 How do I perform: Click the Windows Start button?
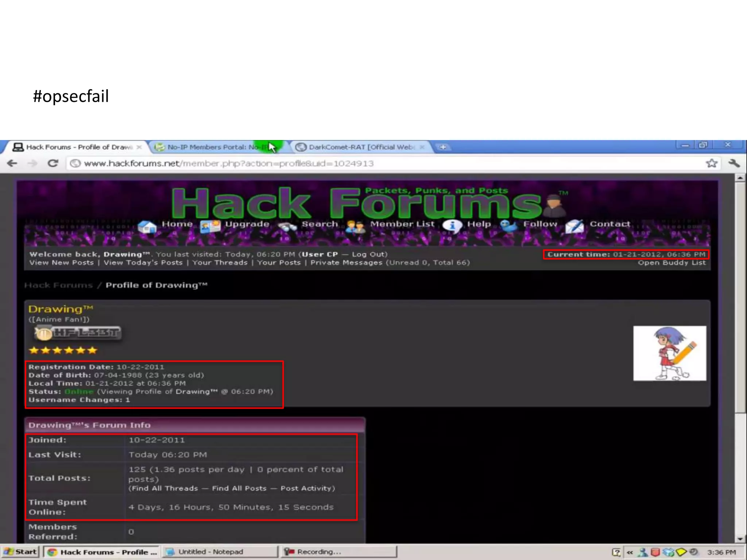pyautogui.click(x=20, y=552)
